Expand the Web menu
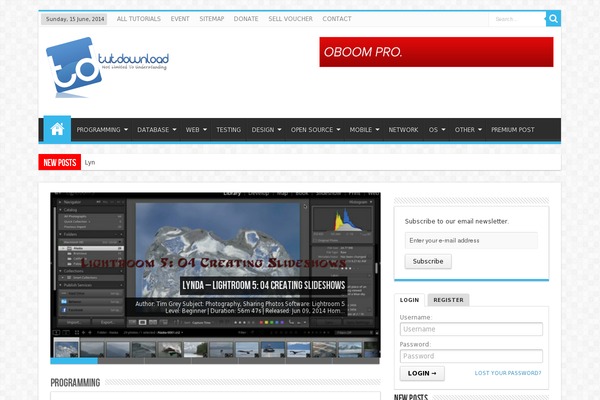Image resolution: width=600 pixels, height=400 pixels. coord(196,130)
